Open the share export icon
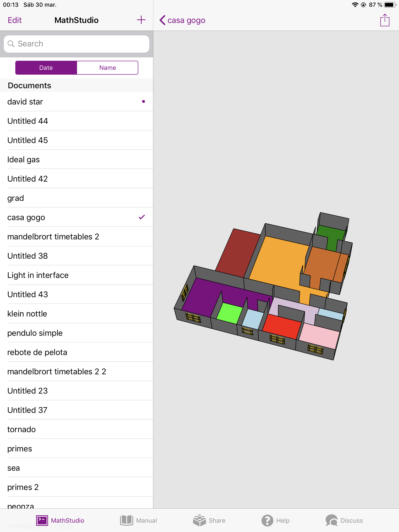Image resolution: width=399 pixels, height=532 pixels. [385, 20]
